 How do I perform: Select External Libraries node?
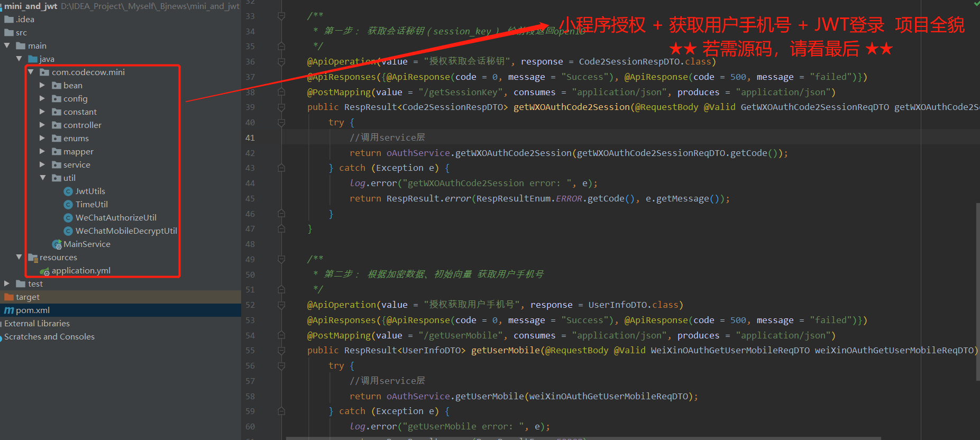click(x=37, y=324)
